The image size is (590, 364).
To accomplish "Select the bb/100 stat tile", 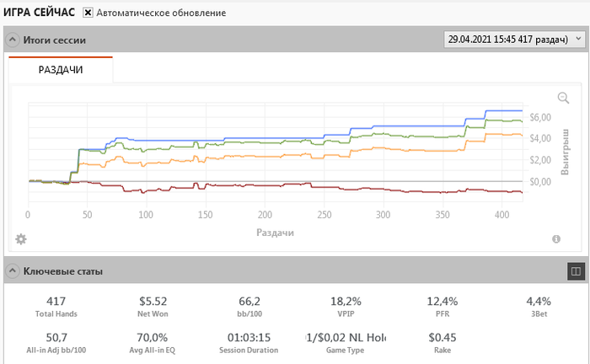I will point(249,306).
